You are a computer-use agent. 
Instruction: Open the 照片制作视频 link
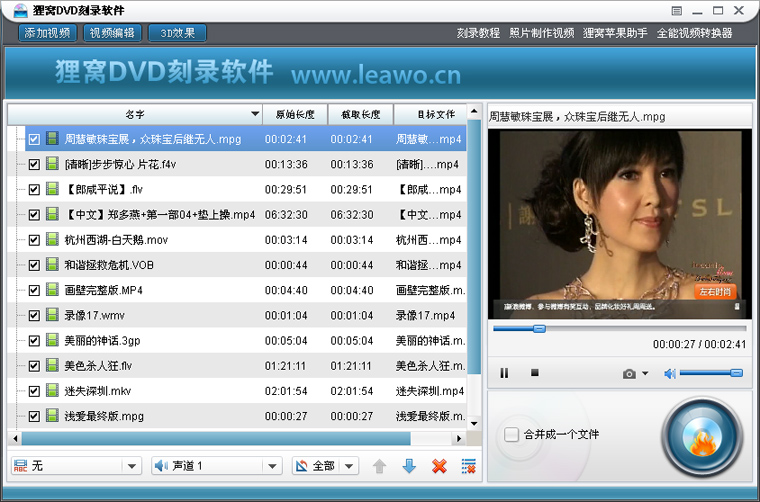tap(541, 33)
